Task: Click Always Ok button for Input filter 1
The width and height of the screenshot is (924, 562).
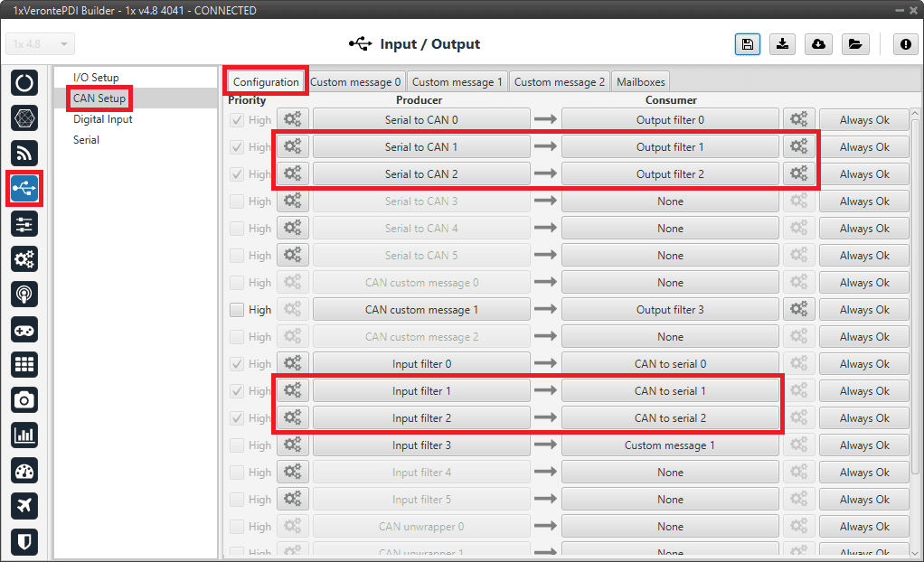Action: point(863,391)
